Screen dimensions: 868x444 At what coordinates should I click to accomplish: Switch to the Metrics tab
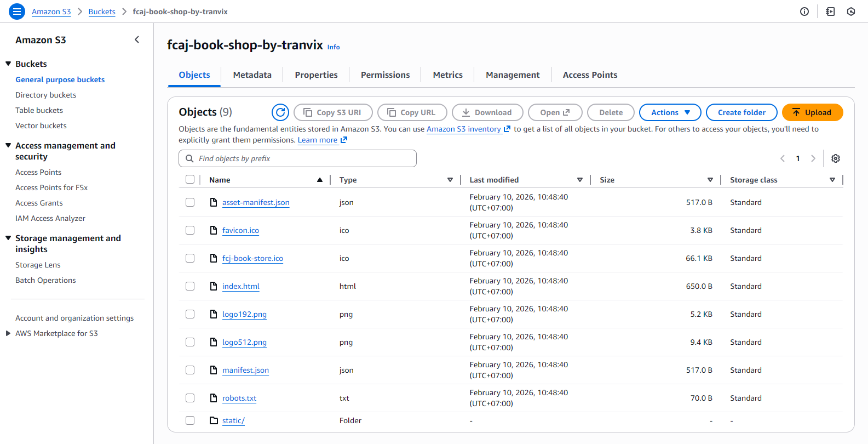[448, 75]
